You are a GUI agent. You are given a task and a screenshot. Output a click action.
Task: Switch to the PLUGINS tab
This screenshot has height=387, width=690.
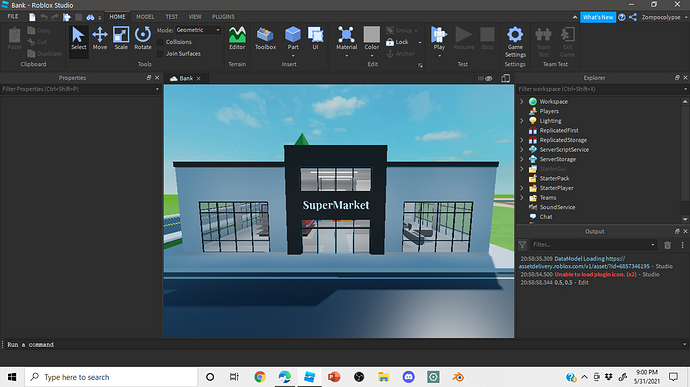point(223,17)
